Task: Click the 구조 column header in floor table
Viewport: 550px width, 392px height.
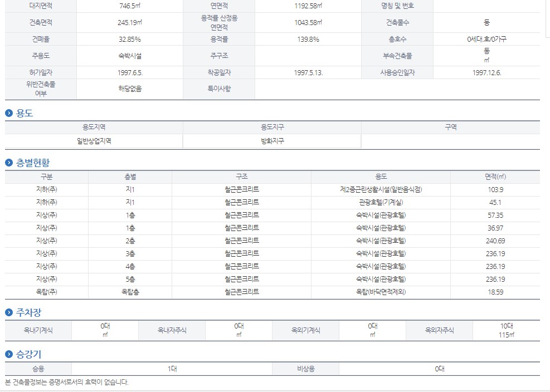Action: pos(241,177)
